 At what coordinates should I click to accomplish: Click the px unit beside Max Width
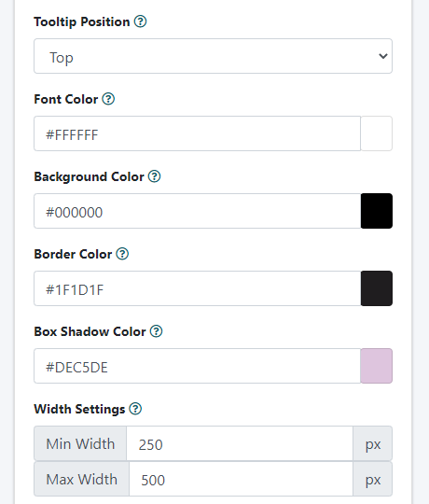coord(373,479)
